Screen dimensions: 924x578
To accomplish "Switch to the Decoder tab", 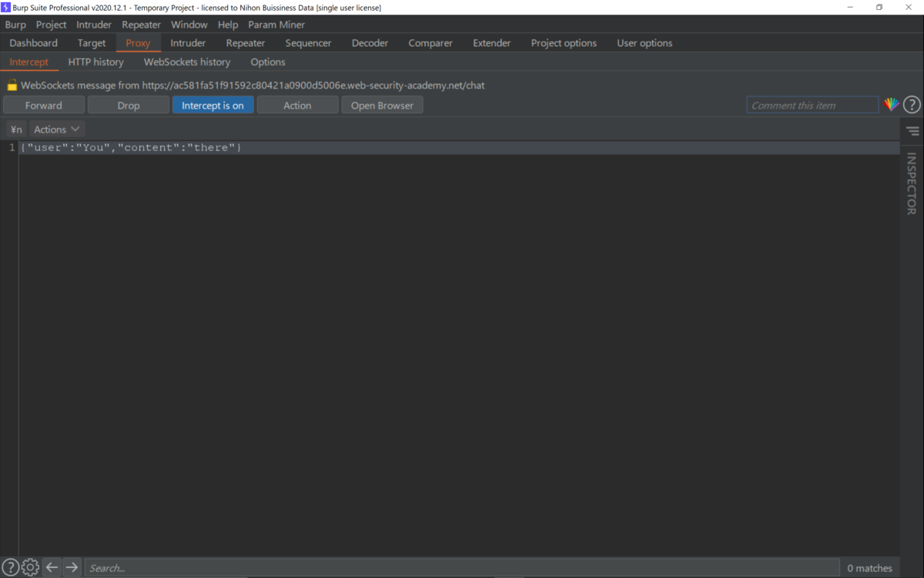I will (370, 43).
